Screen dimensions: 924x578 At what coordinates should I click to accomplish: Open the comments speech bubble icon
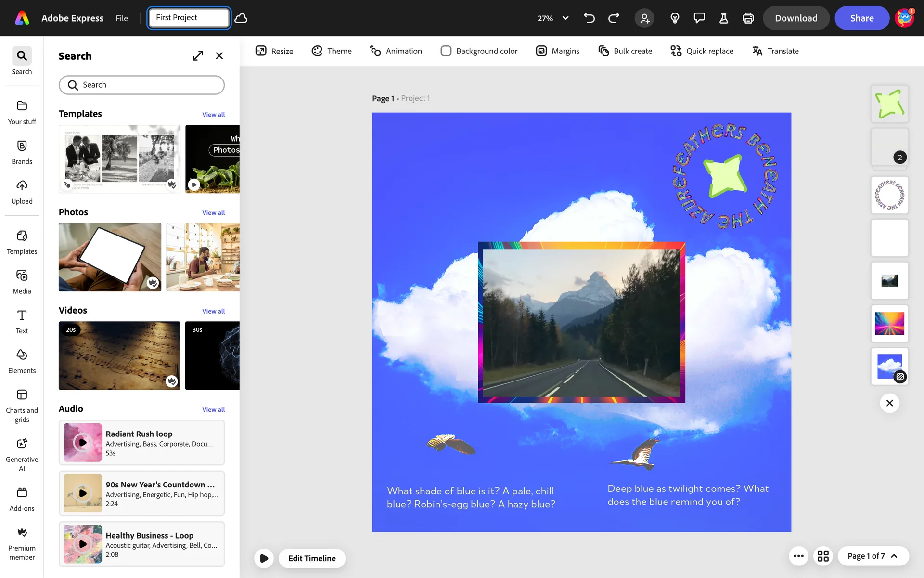pyautogui.click(x=699, y=18)
